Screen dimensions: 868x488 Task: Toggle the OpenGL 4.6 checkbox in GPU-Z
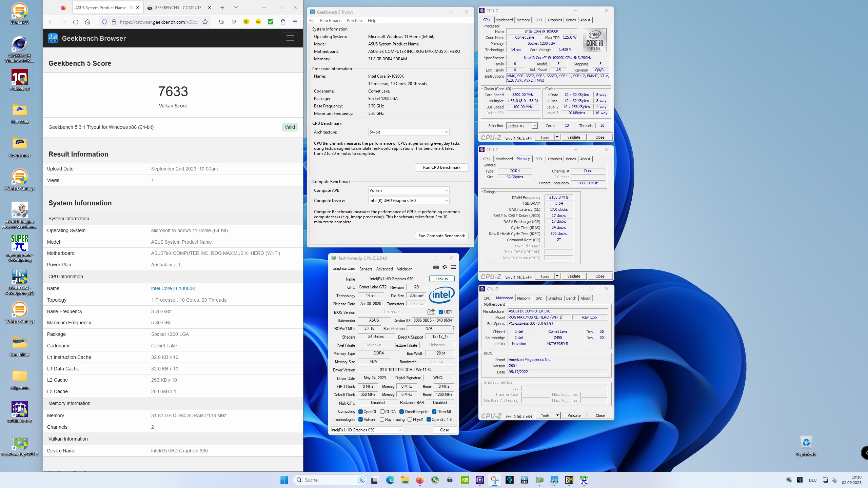pyautogui.click(x=429, y=420)
